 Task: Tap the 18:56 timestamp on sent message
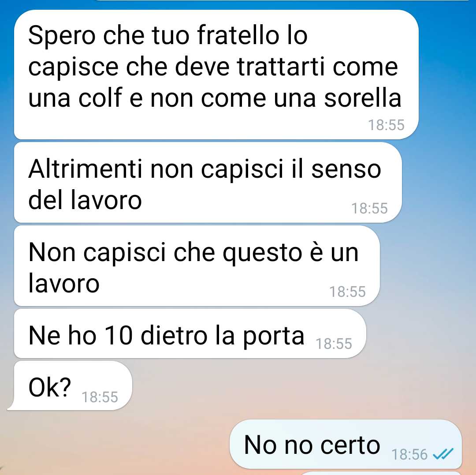coord(409,455)
